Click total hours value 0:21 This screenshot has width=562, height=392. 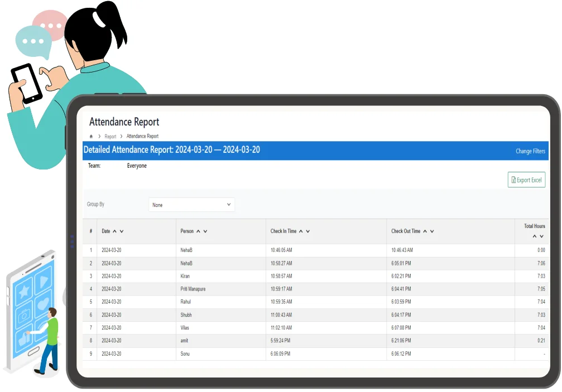click(541, 341)
